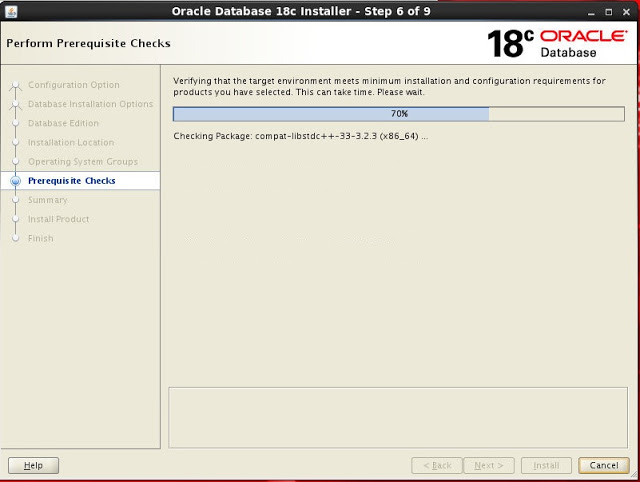Select Installation Location in the step list
Image resolution: width=640 pixels, height=482 pixels.
pos(71,143)
